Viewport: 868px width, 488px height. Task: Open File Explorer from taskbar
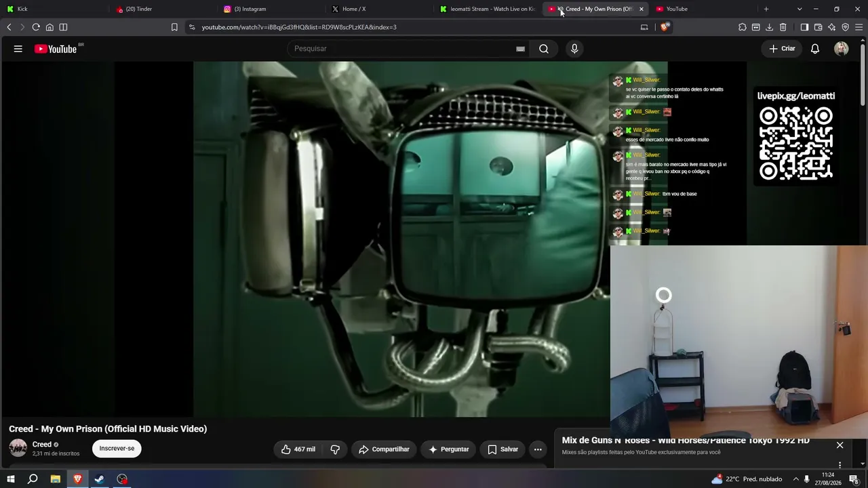coord(56,479)
